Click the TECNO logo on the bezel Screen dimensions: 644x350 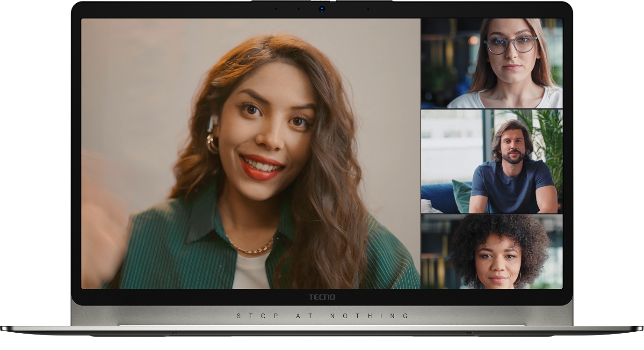[322, 297]
